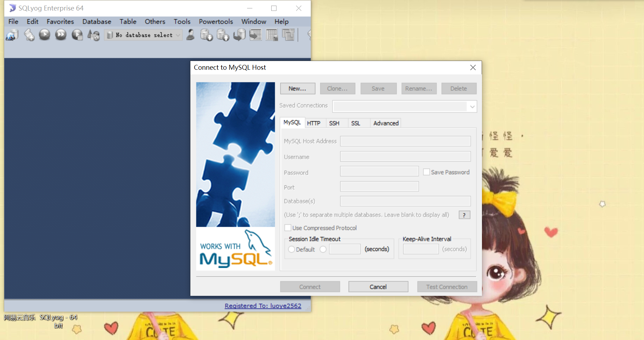Open the File menu

[13, 21]
